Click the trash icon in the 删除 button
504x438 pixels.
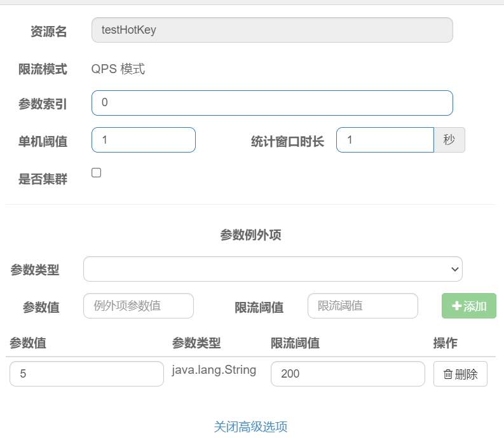tap(447, 374)
